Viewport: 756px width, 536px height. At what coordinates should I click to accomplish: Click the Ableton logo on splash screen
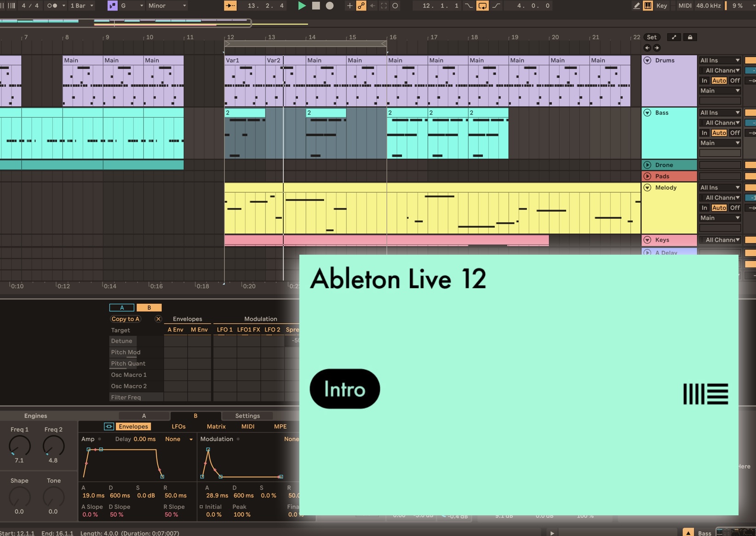click(x=706, y=394)
